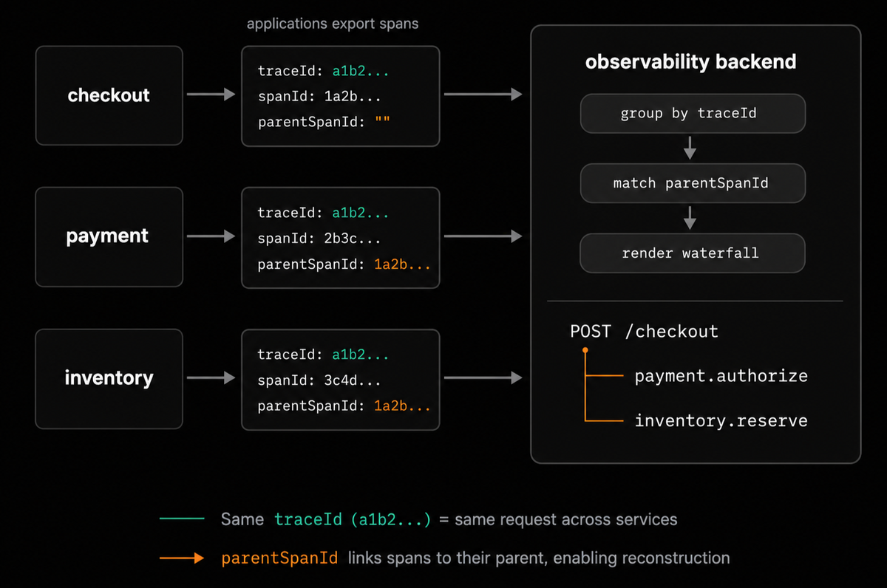The image size is (887, 588).
Task: Select the traceId line above "spanId: 3c4d..."
Action: (x=324, y=355)
